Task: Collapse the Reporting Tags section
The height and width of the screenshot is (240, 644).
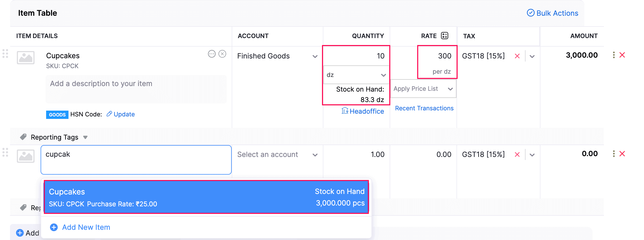Action: (x=86, y=137)
